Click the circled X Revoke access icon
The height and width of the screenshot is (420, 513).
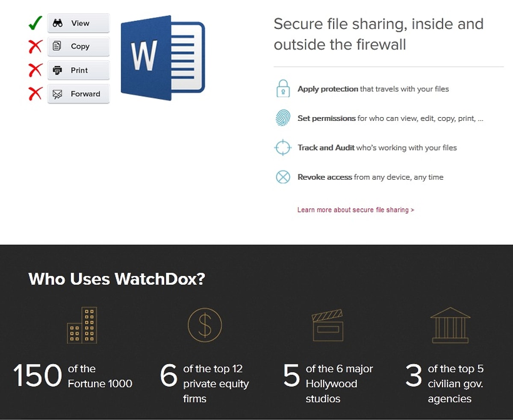(x=283, y=176)
